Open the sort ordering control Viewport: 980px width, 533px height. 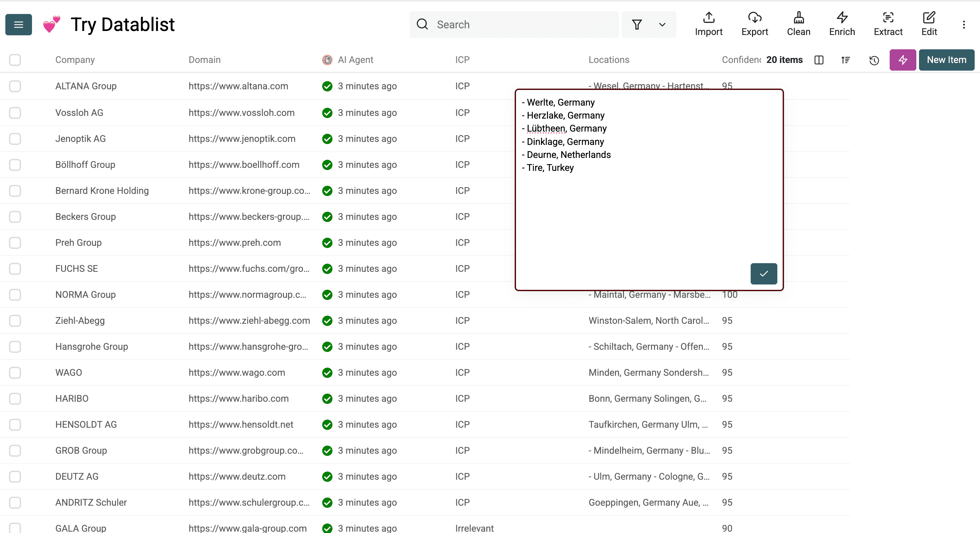click(845, 60)
